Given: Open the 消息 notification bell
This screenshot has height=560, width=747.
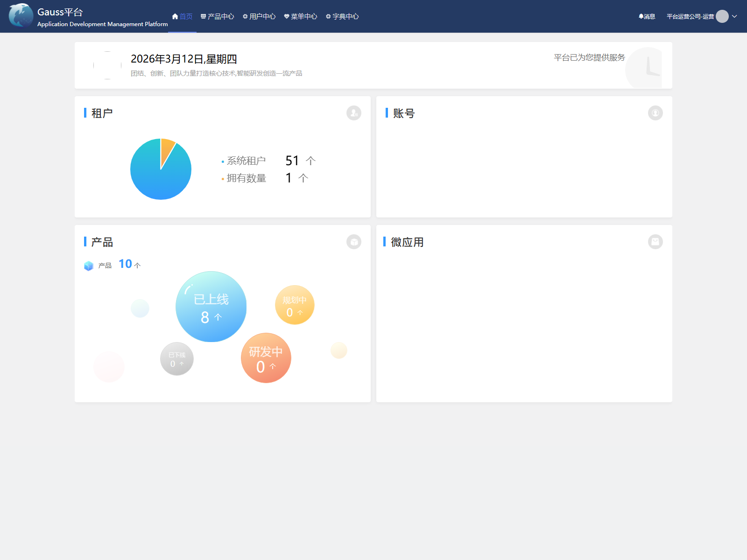Looking at the screenshot, I should 647,16.
